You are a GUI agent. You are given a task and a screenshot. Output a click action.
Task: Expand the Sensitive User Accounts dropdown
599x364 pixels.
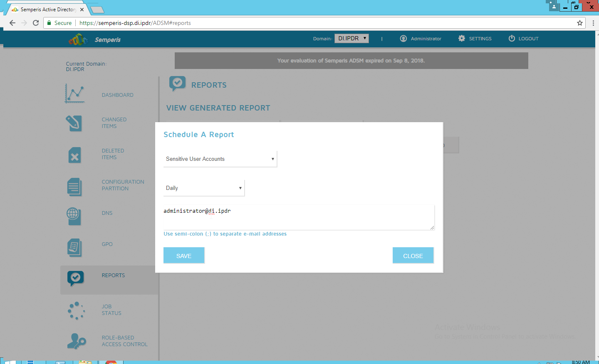pyautogui.click(x=220, y=159)
